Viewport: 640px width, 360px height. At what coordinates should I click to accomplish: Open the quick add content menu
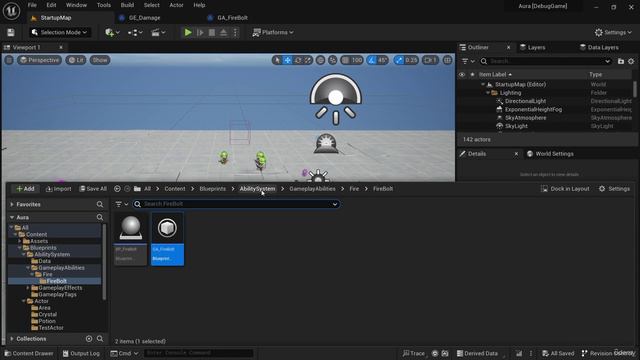(112, 32)
